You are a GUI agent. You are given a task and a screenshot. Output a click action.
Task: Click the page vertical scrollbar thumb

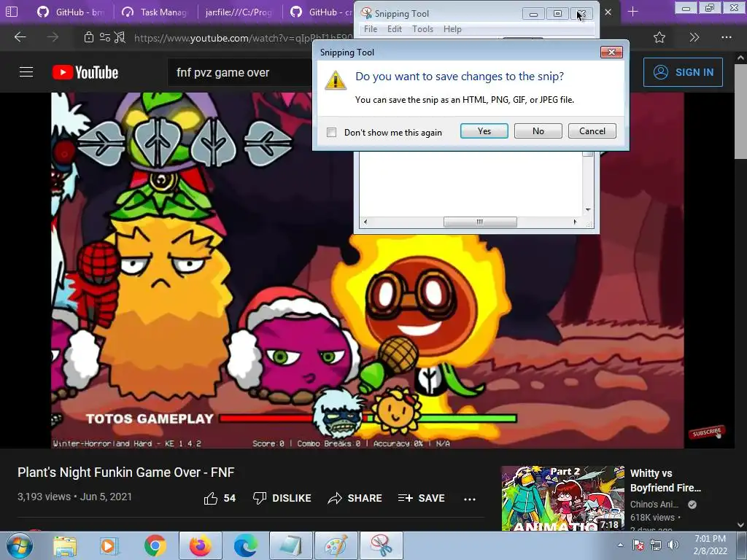coord(740,112)
